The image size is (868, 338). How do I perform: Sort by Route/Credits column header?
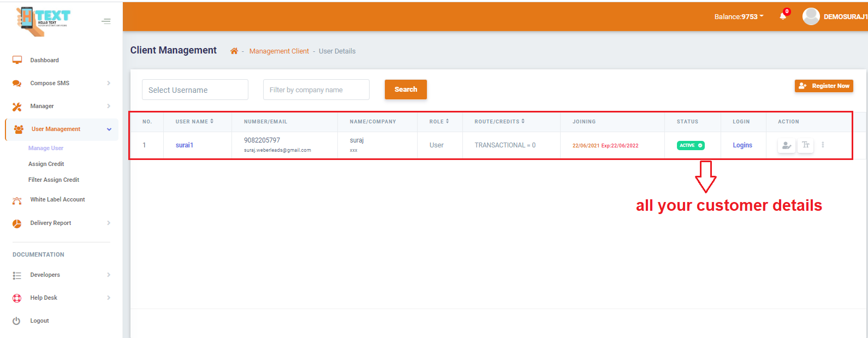499,122
